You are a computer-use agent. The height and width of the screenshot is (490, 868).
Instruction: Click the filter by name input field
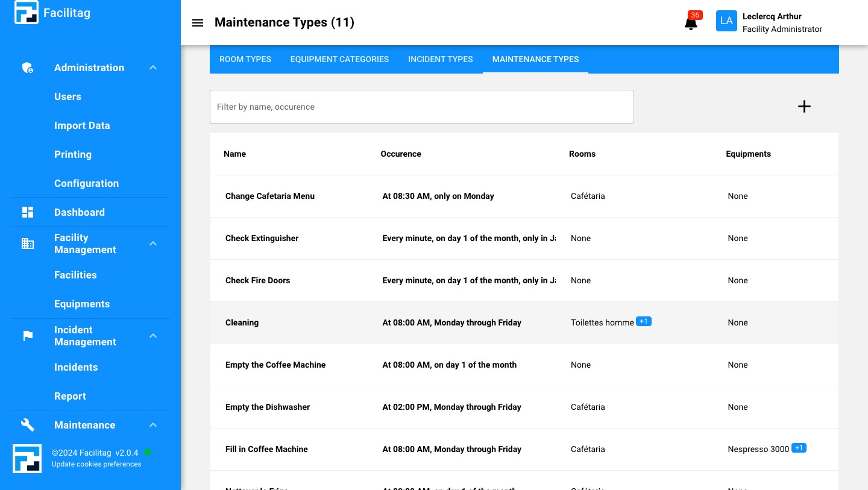(x=421, y=107)
